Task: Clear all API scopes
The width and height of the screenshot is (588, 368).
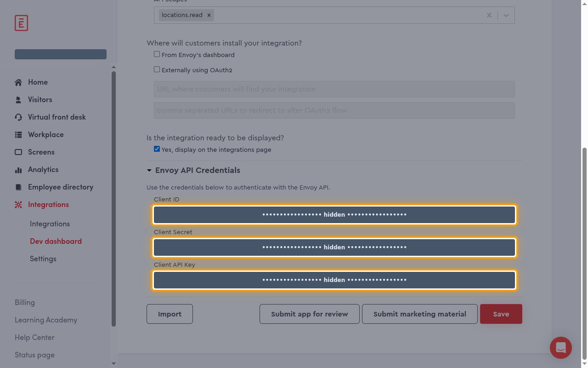Action: [x=489, y=15]
